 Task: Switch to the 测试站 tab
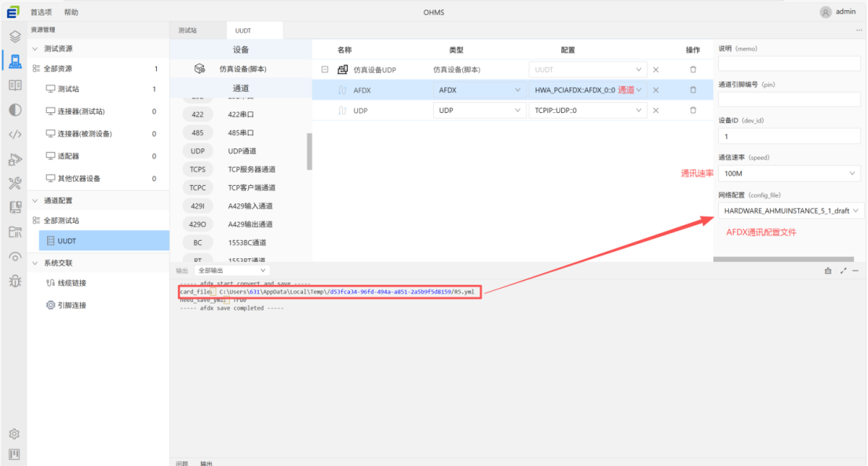pyautogui.click(x=188, y=31)
